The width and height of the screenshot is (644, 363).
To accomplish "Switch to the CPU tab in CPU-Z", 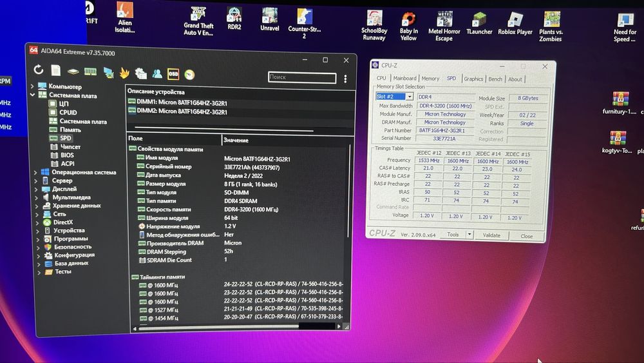I will 381,78.
